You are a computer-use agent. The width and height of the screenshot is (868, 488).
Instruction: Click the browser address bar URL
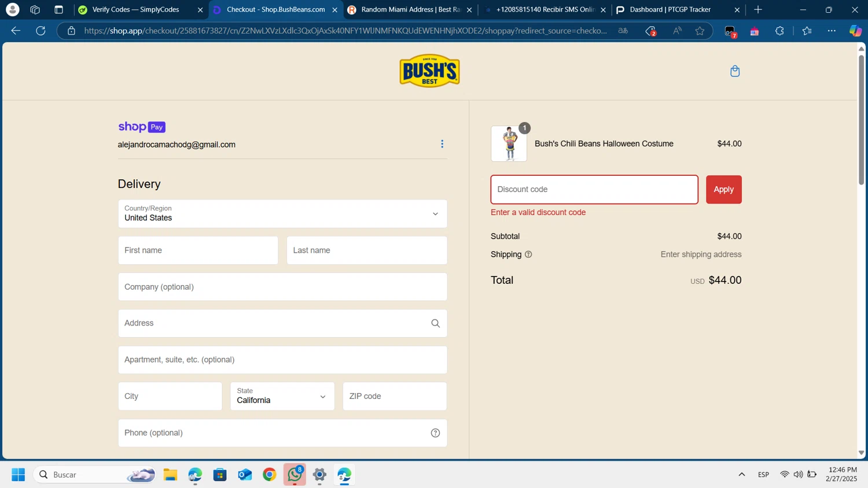[x=345, y=31]
